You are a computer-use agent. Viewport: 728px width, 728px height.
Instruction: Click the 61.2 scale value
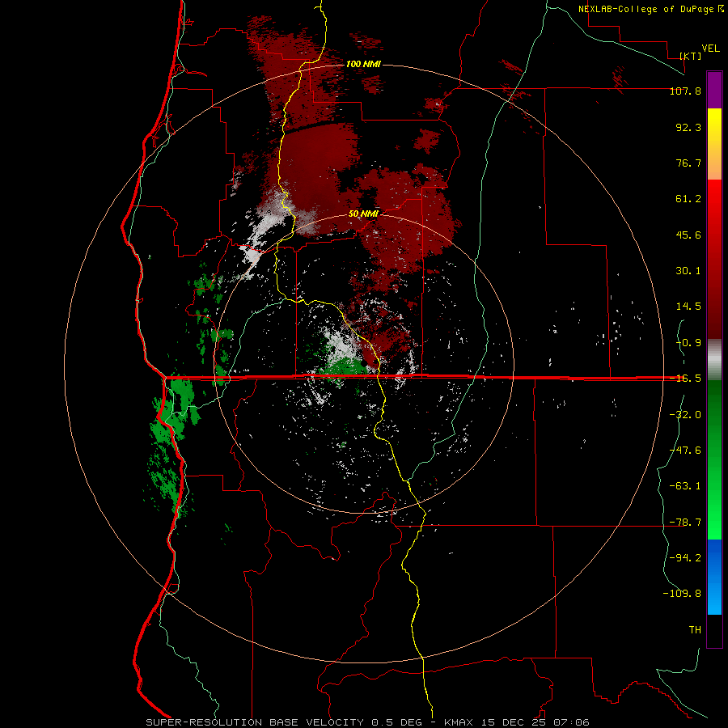(x=688, y=199)
